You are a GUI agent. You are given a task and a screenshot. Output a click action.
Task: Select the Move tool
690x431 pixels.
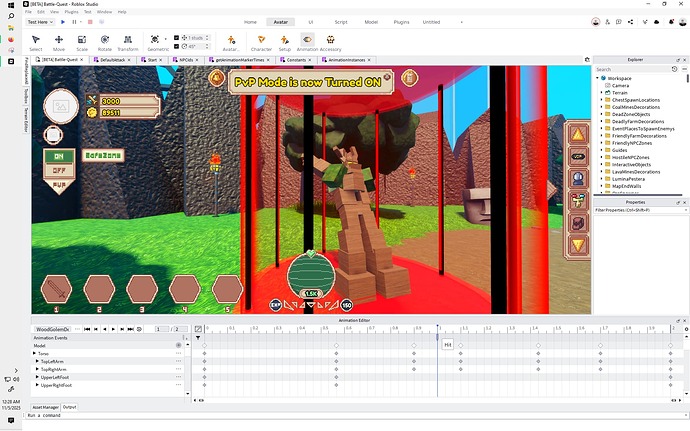point(59,43)
